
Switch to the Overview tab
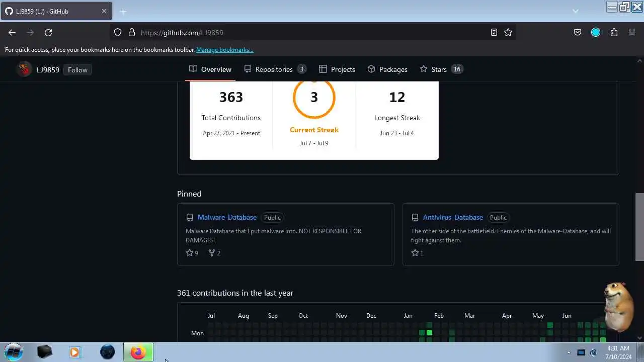[x=210, y=69]
